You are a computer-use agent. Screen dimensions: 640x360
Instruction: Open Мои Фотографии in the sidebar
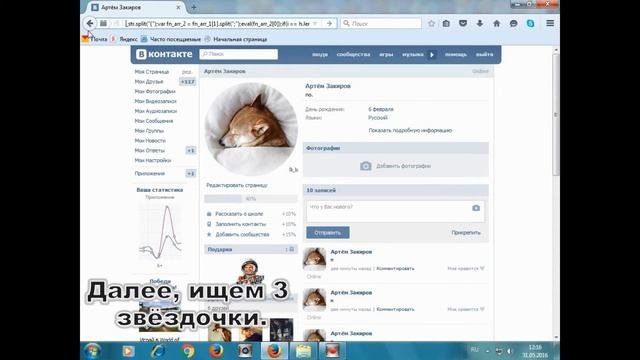click(155, 91)
